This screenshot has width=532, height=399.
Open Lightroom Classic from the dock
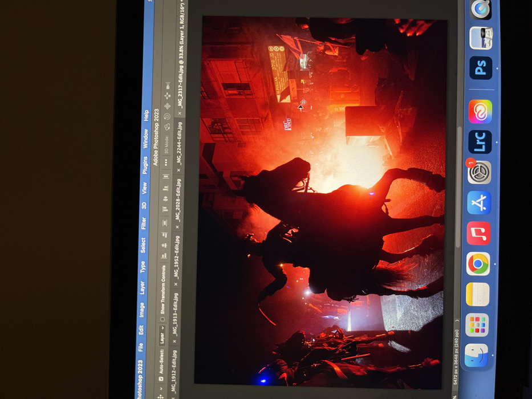coord(480,142)
